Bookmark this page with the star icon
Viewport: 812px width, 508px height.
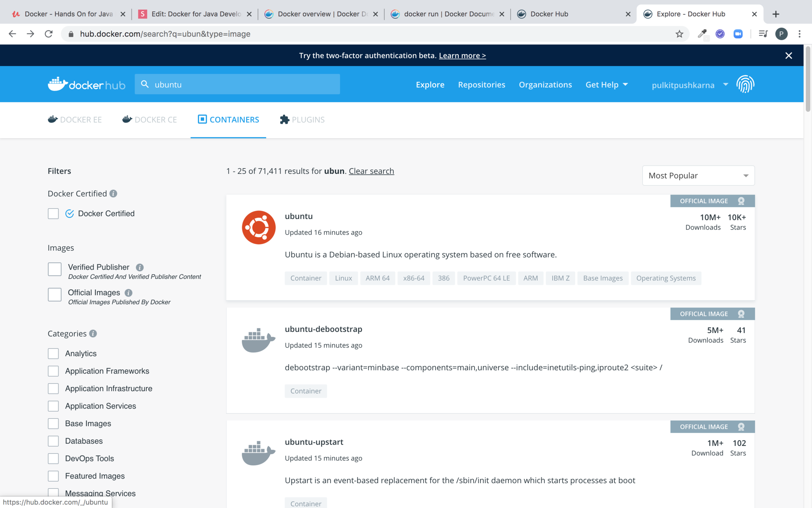(679, 34)
